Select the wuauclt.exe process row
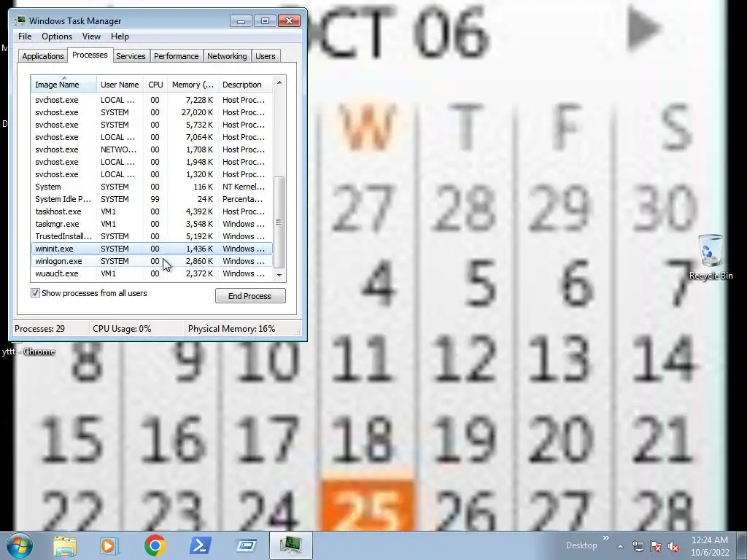Image resolution: width=747 pixels, height=560 pixels. click(152, 273)
